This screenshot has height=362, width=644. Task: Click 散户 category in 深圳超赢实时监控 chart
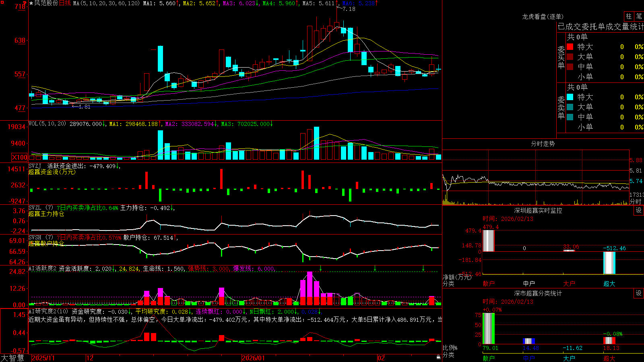click(x=489, y=284)
